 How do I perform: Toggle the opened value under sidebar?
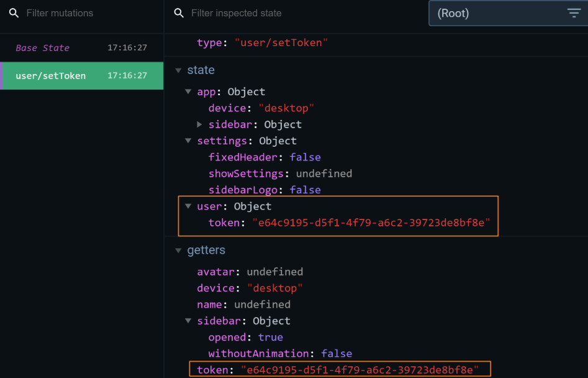coord(271,337)
